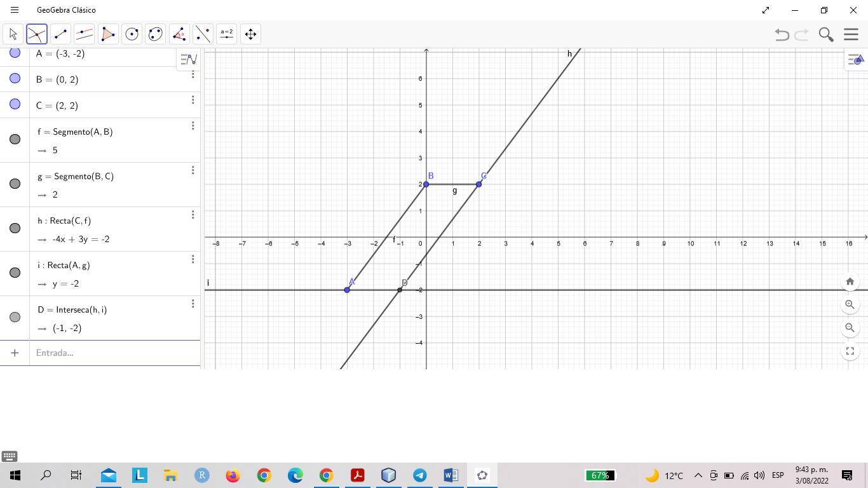Screen dimensions: 868x488
Task: Click the Redo arrow
Action: [x=802, y=34]
